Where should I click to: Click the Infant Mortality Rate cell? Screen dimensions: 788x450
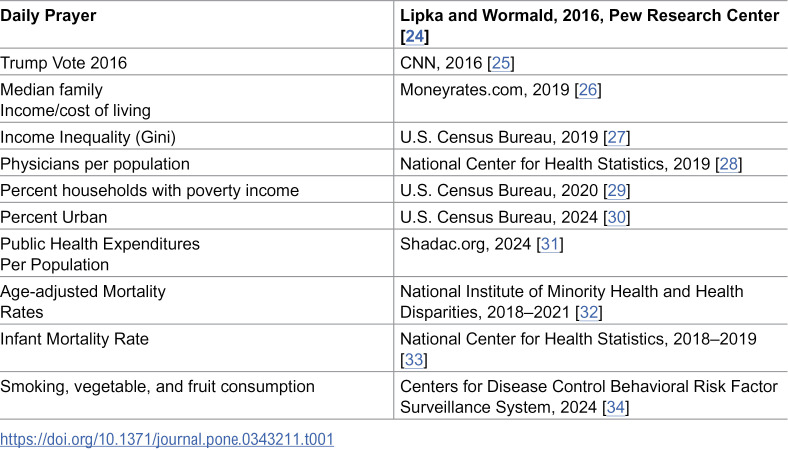pos(196,348)
